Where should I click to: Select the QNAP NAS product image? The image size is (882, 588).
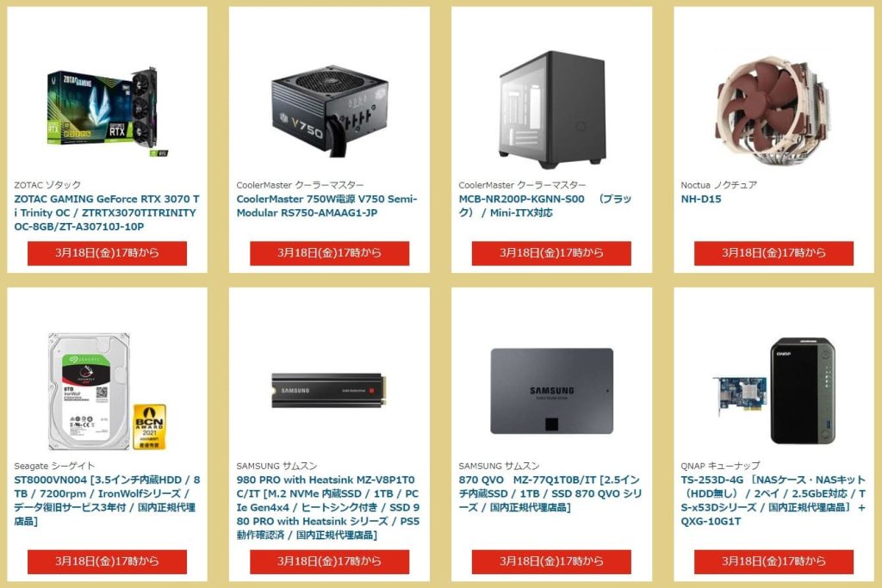(773, 391)
